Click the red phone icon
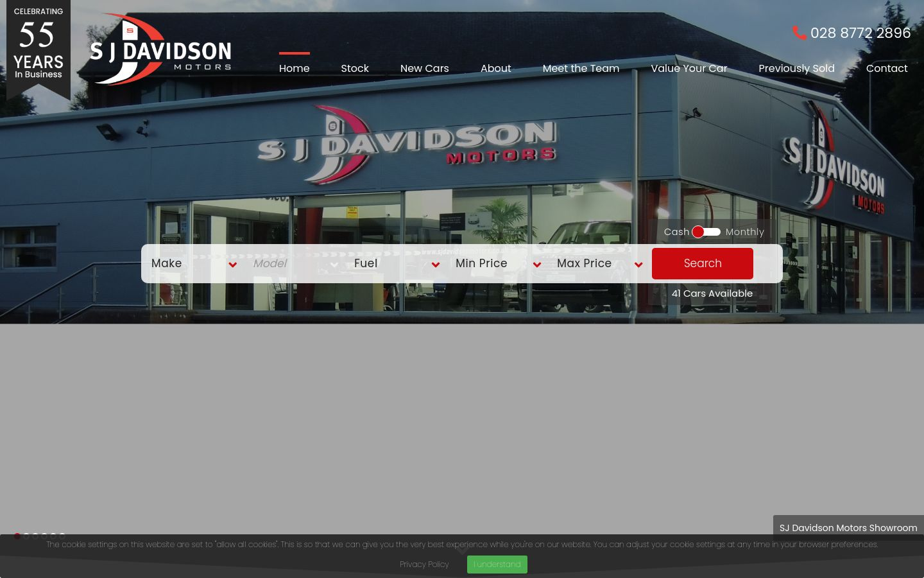Image resolution: width=924 pixels, height=578 pixels. tap(799, 33)
